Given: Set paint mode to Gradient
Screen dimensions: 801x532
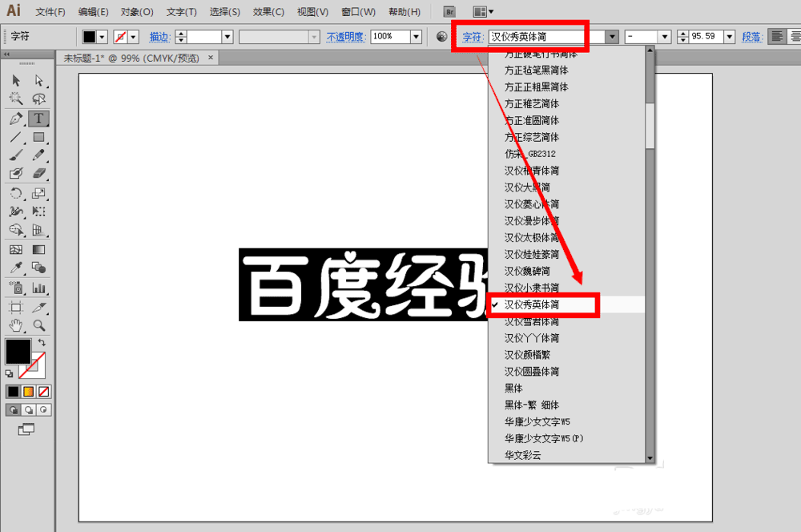Looking at the screenshot, I should (29, 392).
